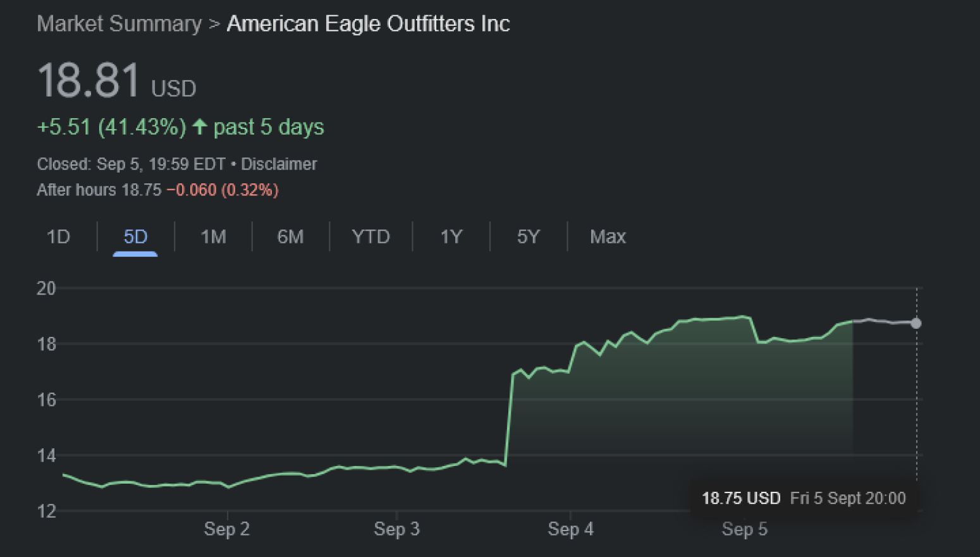The width and height of the screenshot is (980, 557).
Task: Switch to the 6M chart range
Action: pyautogui.click(x=290, y=237)
